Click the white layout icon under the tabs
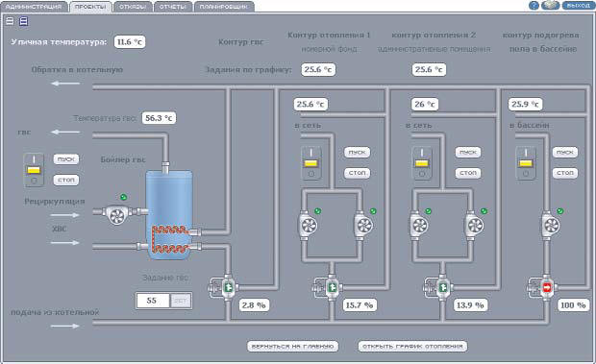 pyautogui.click(x=10, y=21)
